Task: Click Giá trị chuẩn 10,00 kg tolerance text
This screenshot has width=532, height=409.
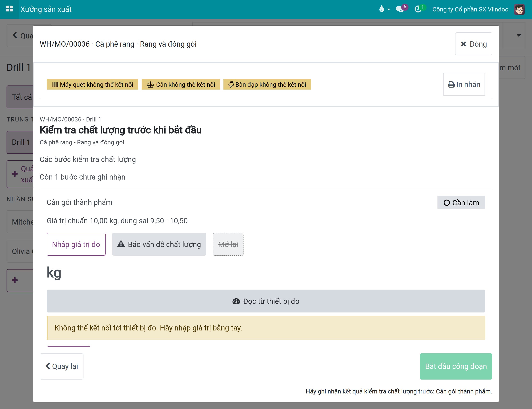Action: point(117,221)
